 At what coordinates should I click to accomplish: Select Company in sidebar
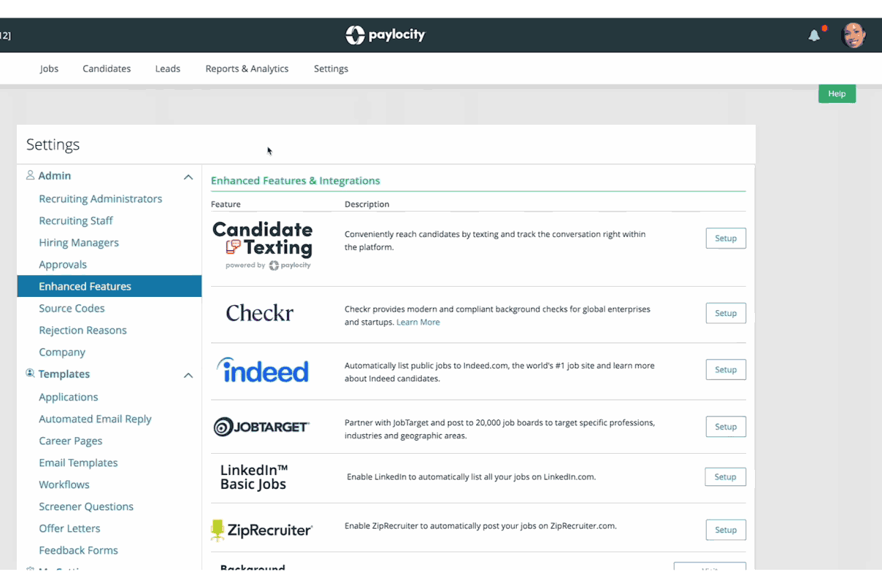point(62,352)
